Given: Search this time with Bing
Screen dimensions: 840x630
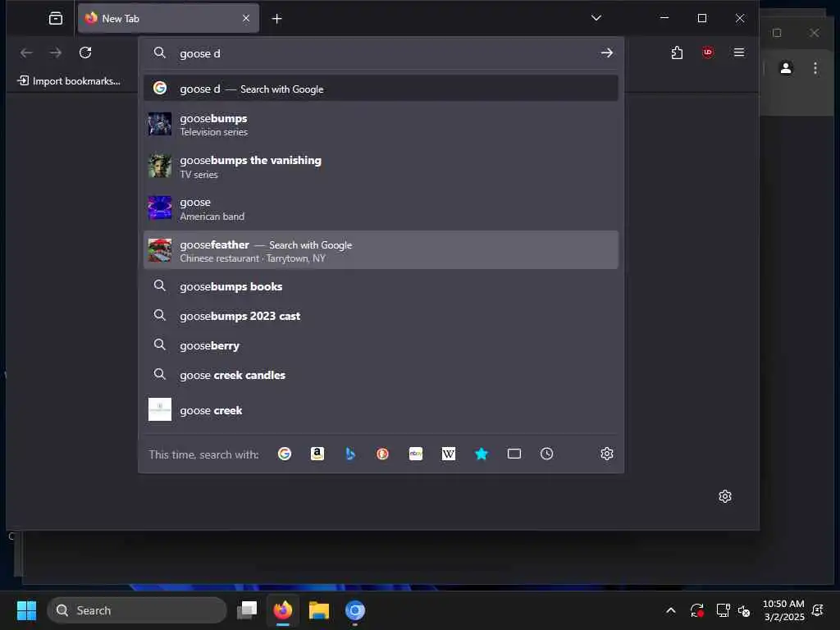Looking at the screenshot, I should click(x=349, y=454).
